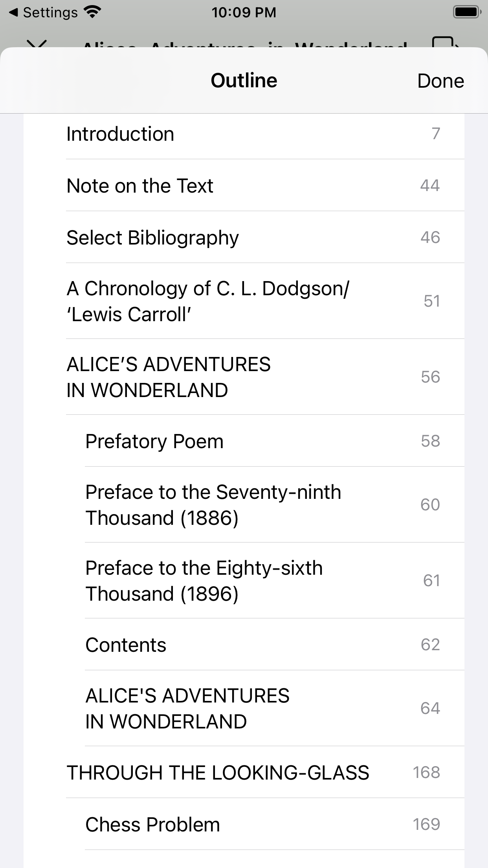This screenshot has height=868, width=488.
Task: Jump to Note on the Text
Action: [x=244, y=185]
